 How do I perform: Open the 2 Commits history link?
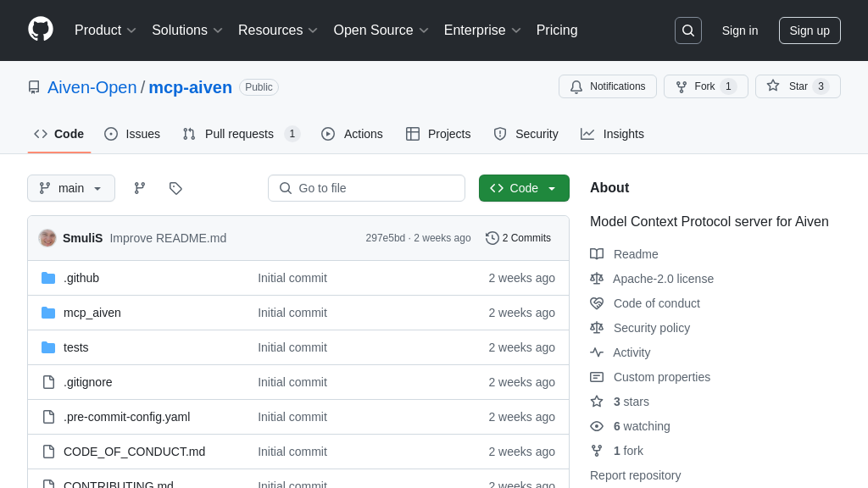tap(518, 238)
